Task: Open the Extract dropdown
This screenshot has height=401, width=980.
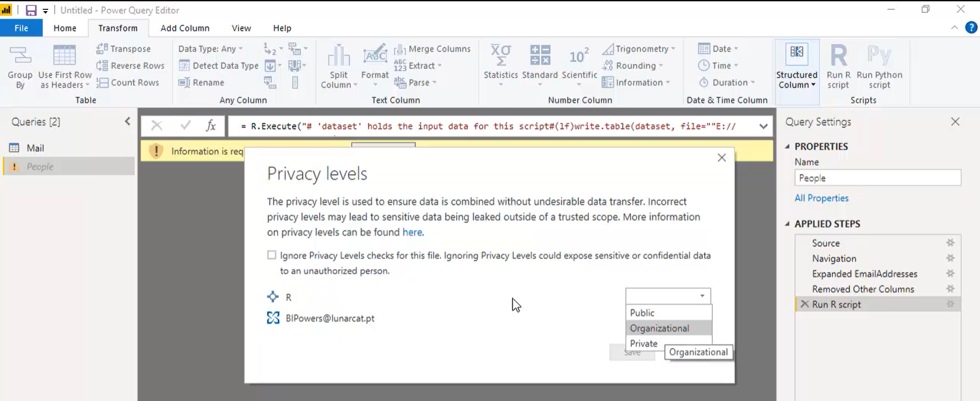Action: coord(418,66)
